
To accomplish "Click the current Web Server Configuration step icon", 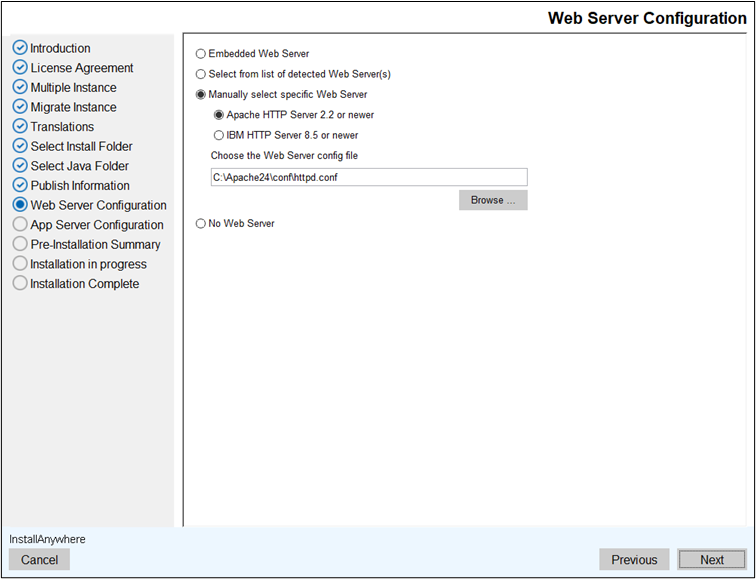I will click(20, 205).
